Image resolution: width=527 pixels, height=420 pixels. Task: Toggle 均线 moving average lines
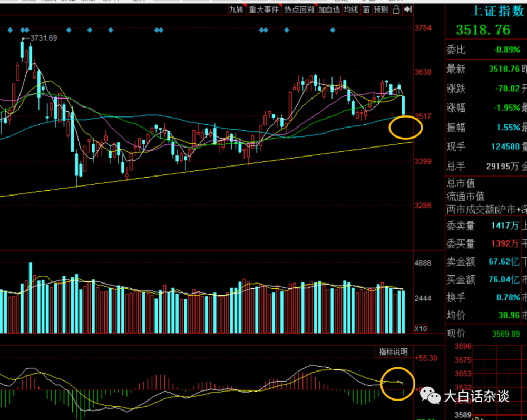tap(350, 9)
